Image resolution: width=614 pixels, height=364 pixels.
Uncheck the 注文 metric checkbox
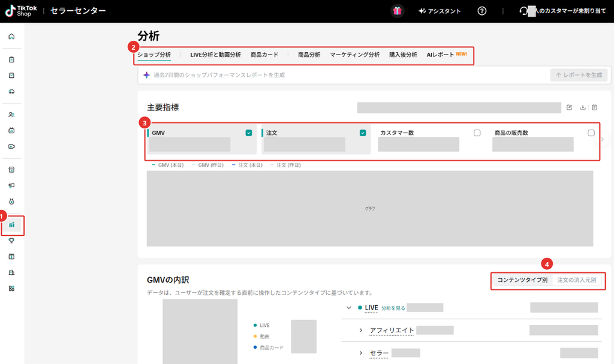click(x=363, y=133)
